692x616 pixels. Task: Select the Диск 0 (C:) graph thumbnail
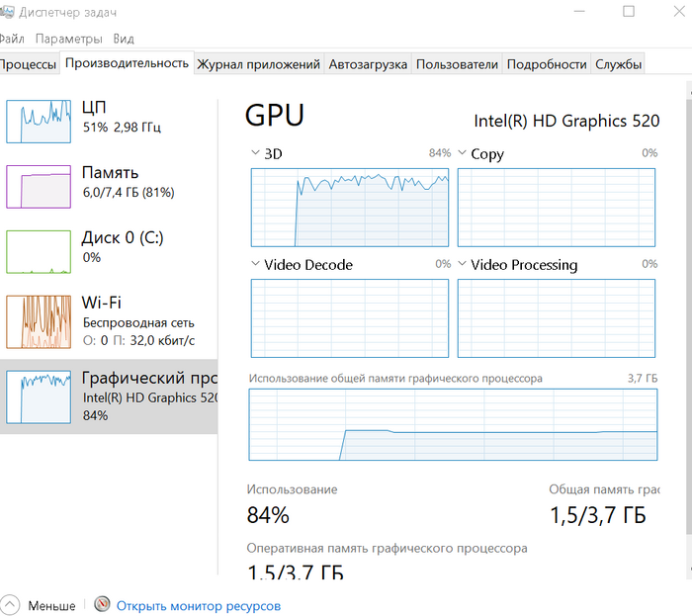coord(39,251)
